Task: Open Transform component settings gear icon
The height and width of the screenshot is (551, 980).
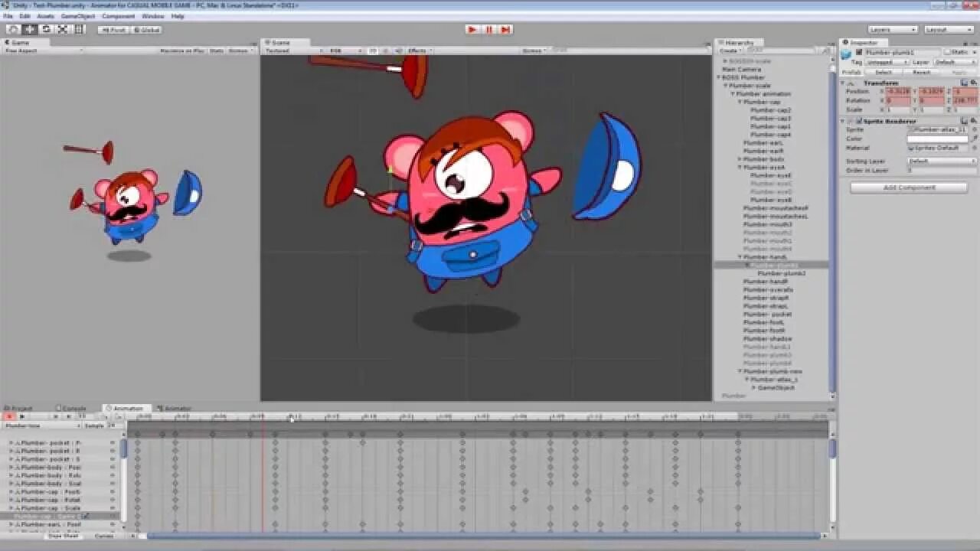Action: (973, 83)
